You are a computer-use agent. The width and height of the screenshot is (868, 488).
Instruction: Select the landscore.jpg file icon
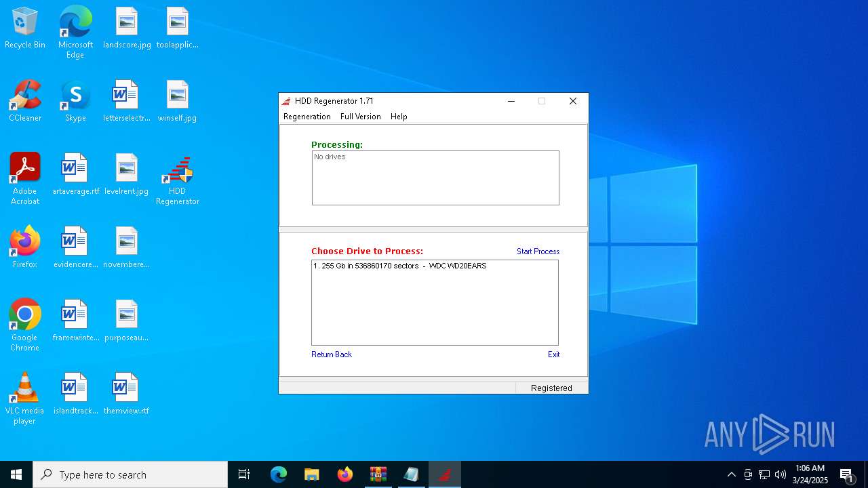pos(127,28)
